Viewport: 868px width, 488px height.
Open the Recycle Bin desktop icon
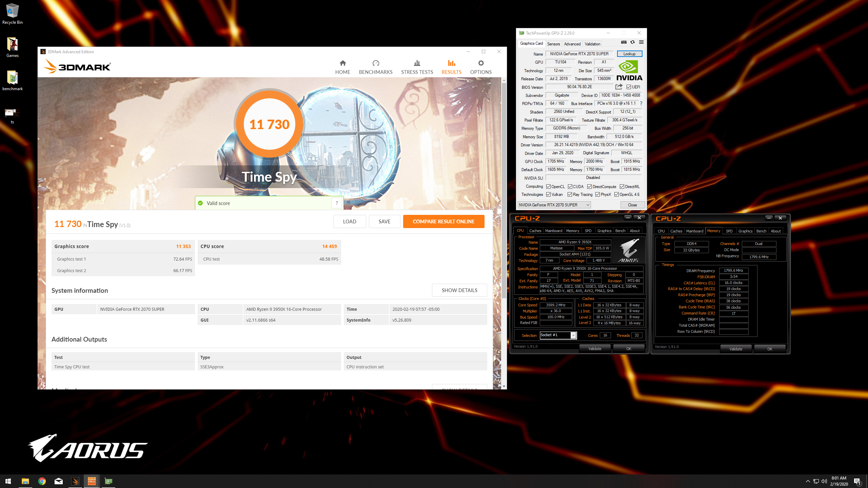coord(12,14)
